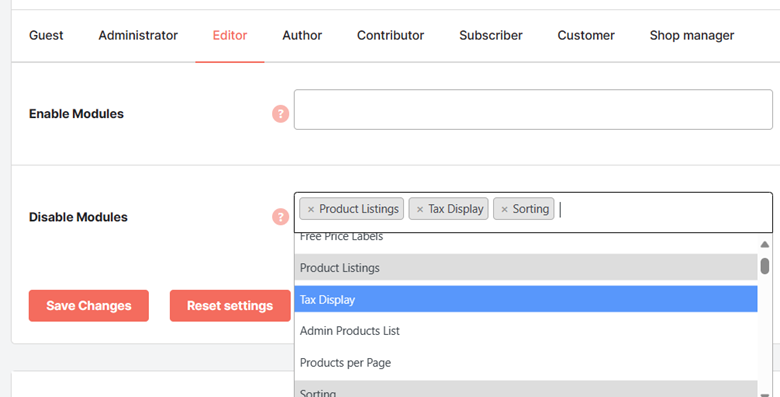Switch to the Guest tab
This screenshot has height=397, width=780.
point(46,35)
